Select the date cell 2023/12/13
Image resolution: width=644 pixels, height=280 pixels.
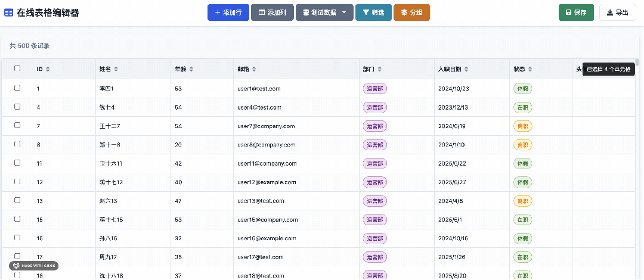pos(453,108)
